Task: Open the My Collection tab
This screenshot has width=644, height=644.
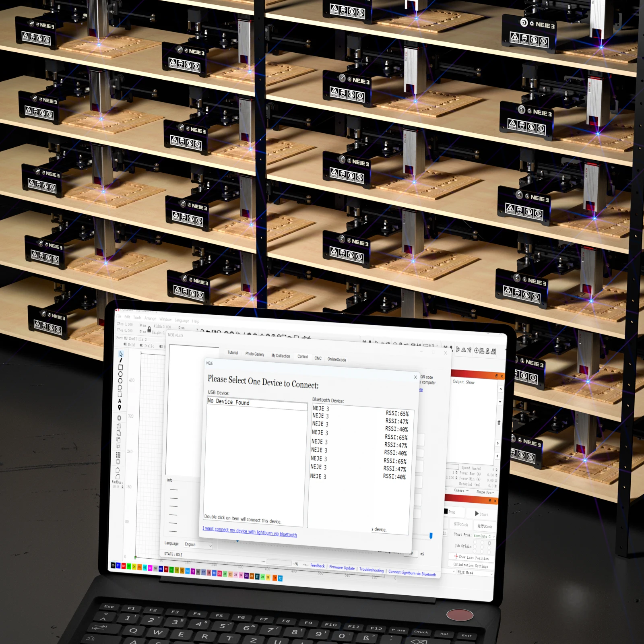Action: (281, 356)
